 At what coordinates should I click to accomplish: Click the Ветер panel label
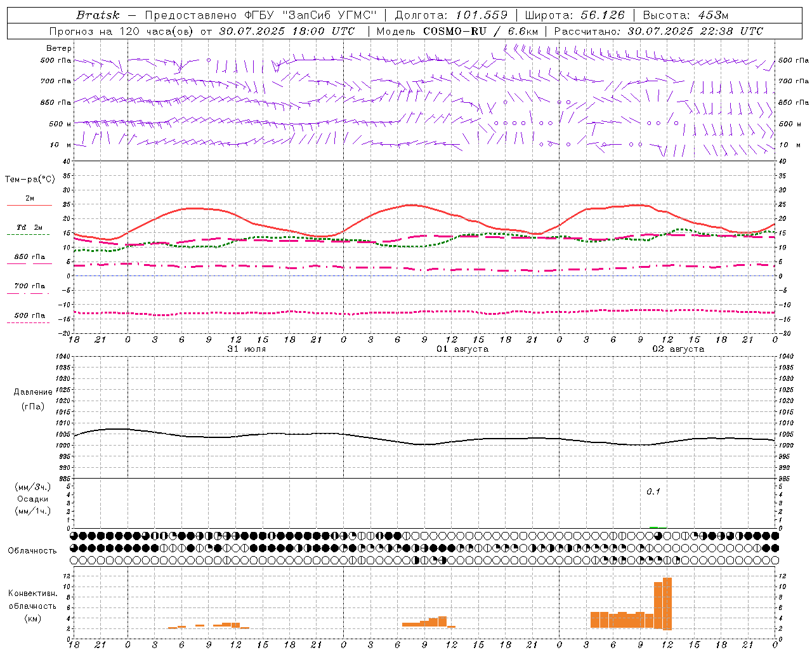point(58,48)
